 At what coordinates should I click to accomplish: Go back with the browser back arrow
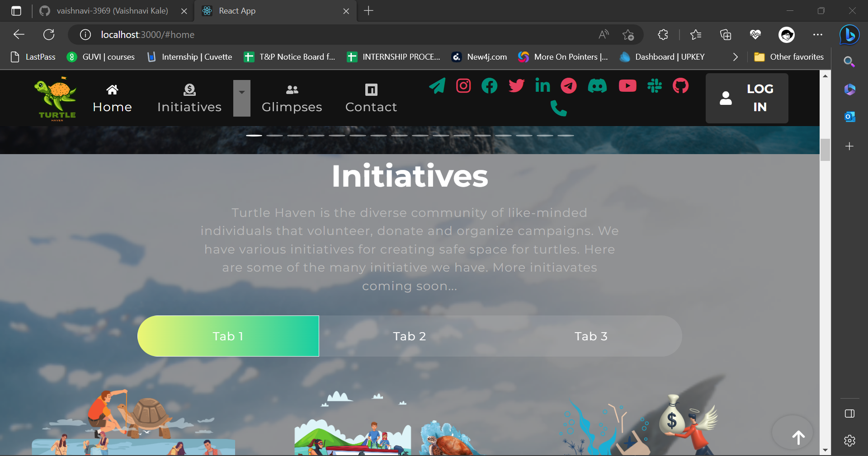pos(19,34)
